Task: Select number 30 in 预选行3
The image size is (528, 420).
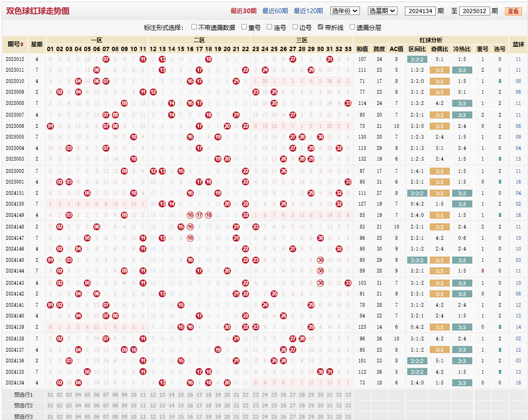Action: 321,417
